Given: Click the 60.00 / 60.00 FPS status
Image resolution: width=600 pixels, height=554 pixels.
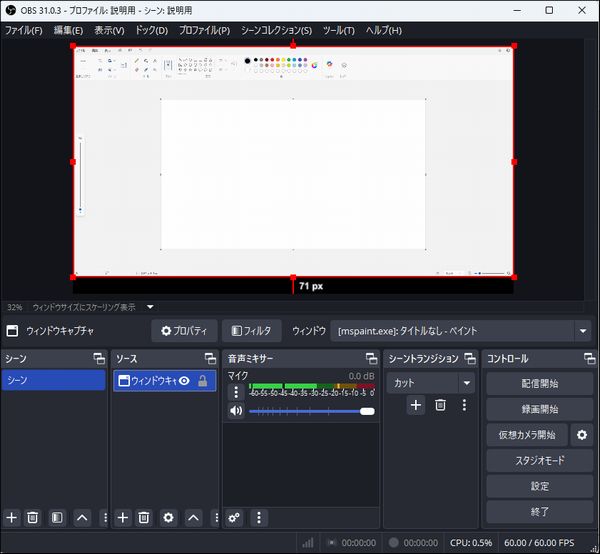Looking at the screenshot, I should (x=539, y=543).
